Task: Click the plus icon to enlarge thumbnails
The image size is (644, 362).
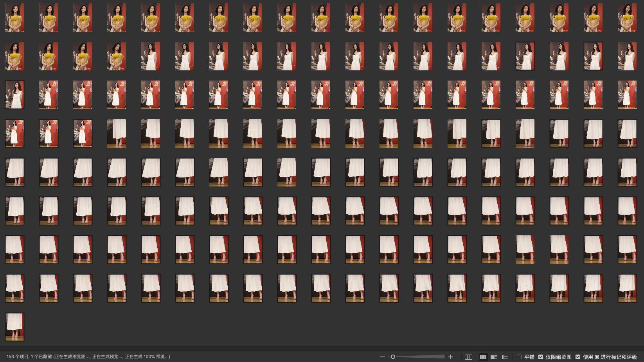Action: point(451,357)
